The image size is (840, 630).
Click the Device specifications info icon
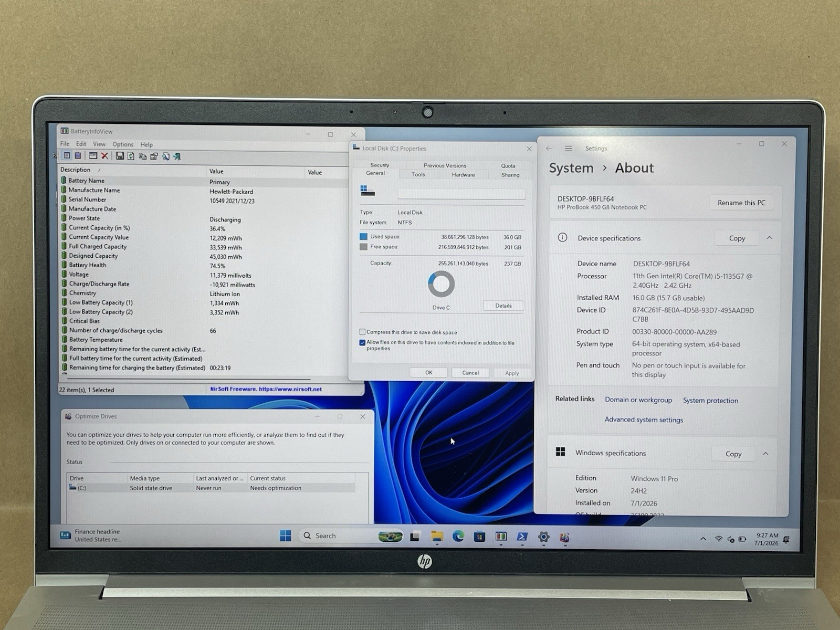tap(562, 237)
